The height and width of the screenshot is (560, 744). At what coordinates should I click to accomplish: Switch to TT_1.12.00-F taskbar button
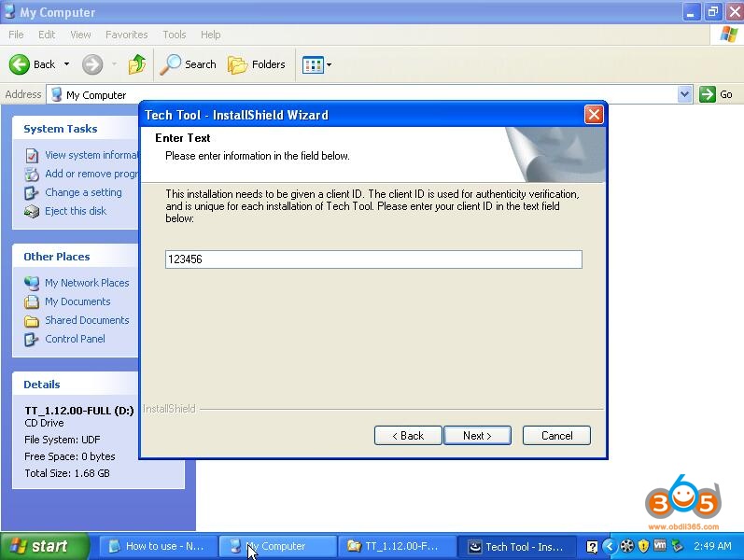point(397,546)
